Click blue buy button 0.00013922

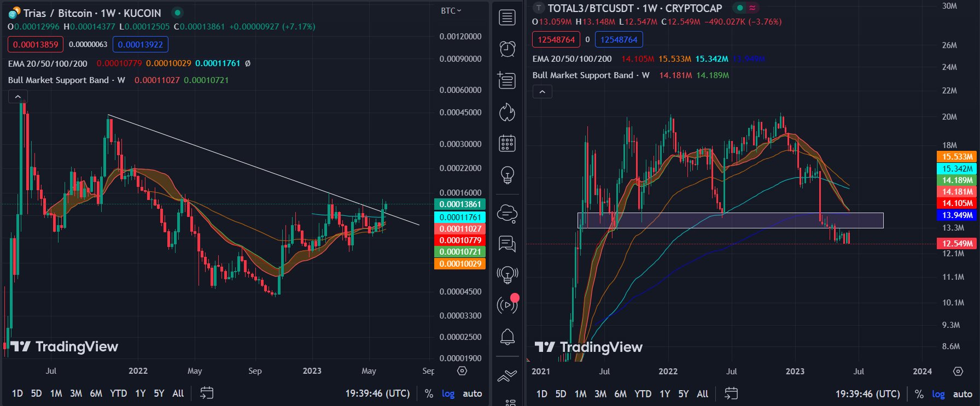[141, 45]
